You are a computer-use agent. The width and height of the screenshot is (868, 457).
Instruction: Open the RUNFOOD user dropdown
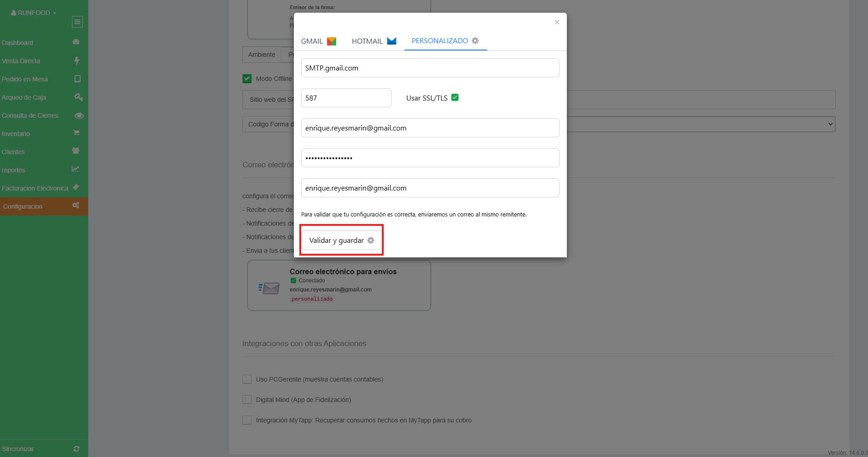[34, 13]
